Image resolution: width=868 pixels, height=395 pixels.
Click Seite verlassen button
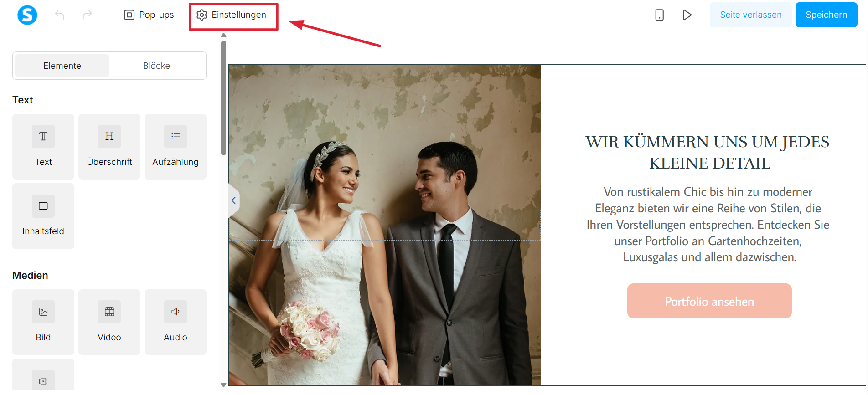pyautogui.click(x=750, y=15)
